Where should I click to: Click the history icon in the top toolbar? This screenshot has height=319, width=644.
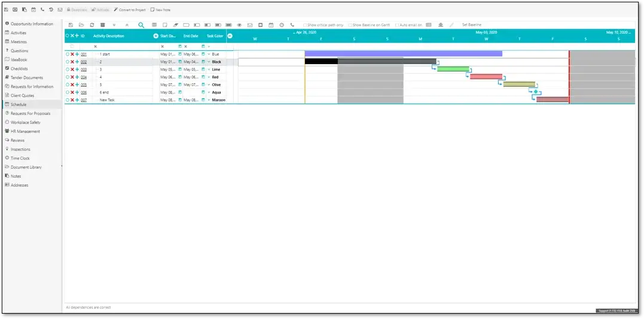(51, 10)
